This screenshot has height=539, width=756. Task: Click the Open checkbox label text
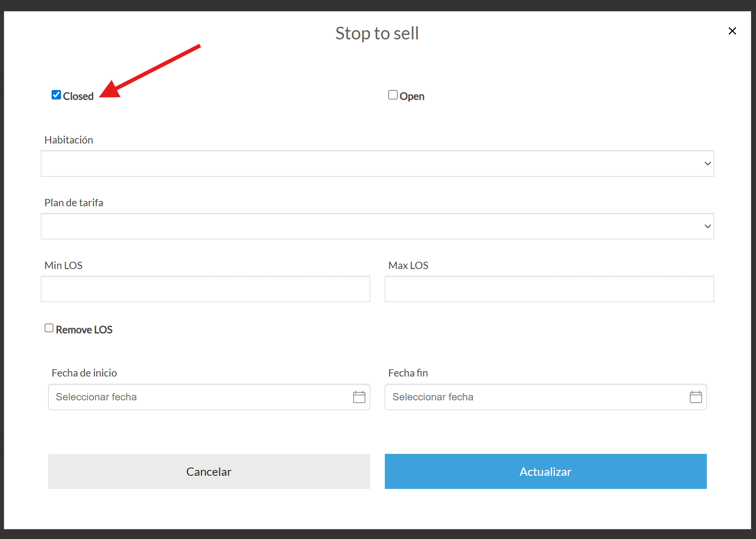click(412, 96)
